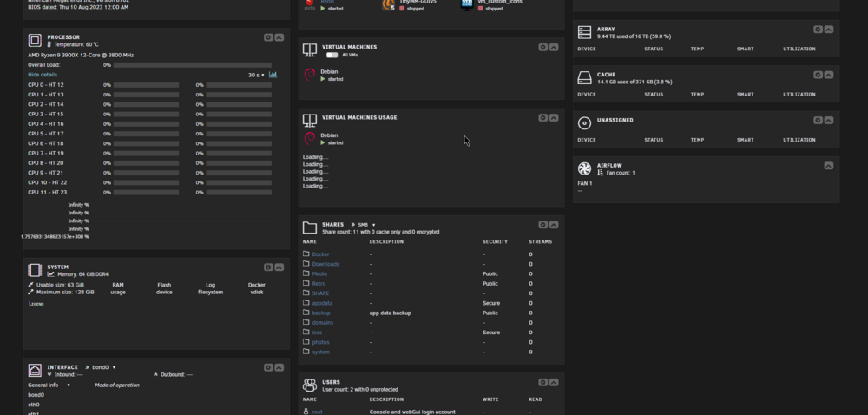Collapse the Shares panel

554,225
